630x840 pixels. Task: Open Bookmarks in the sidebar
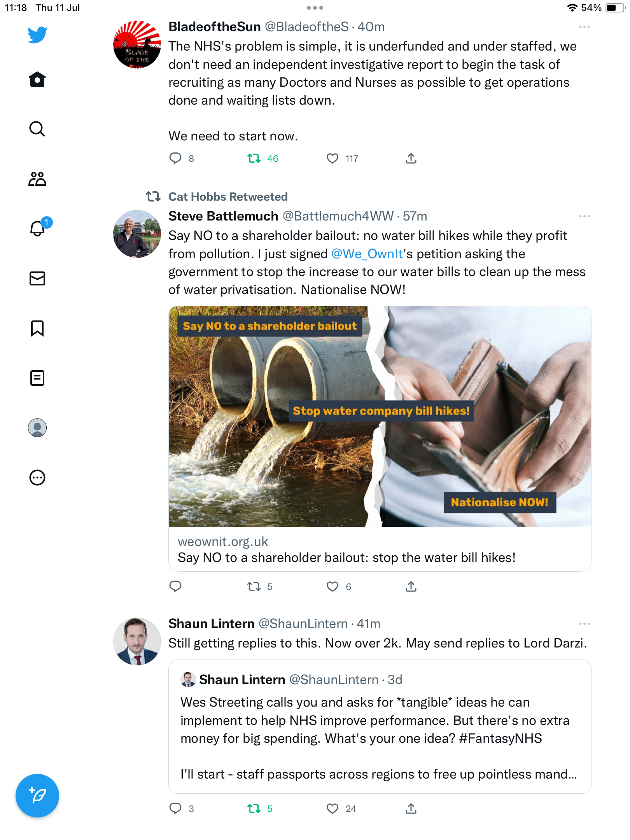(37, 328)
